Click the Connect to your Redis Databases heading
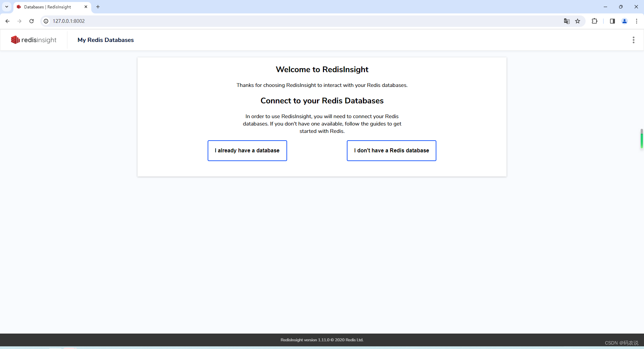 tap(322, 101)
